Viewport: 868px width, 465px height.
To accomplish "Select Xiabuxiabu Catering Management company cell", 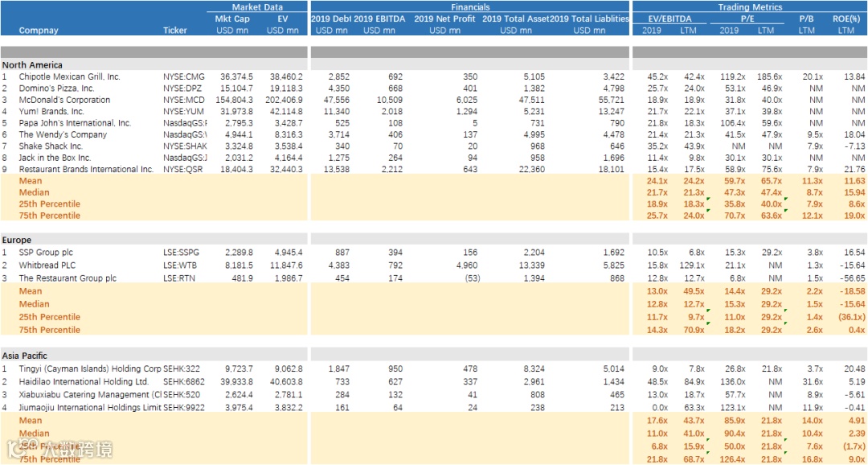I will tap(90, 395).
